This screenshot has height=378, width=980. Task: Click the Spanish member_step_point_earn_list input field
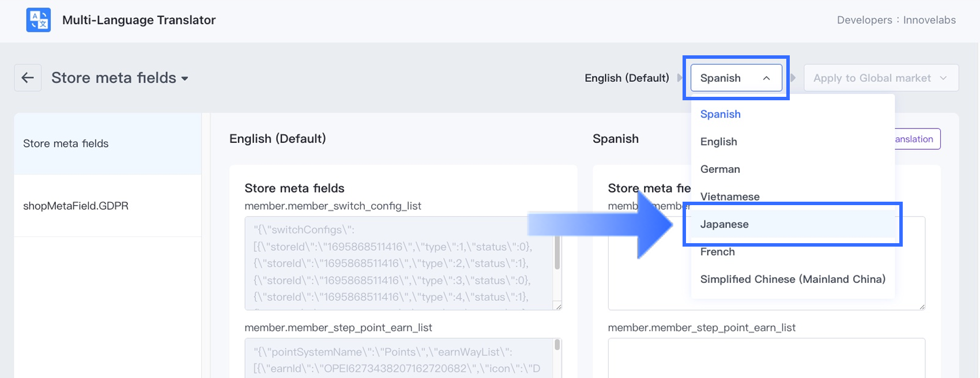coord(766,357)
